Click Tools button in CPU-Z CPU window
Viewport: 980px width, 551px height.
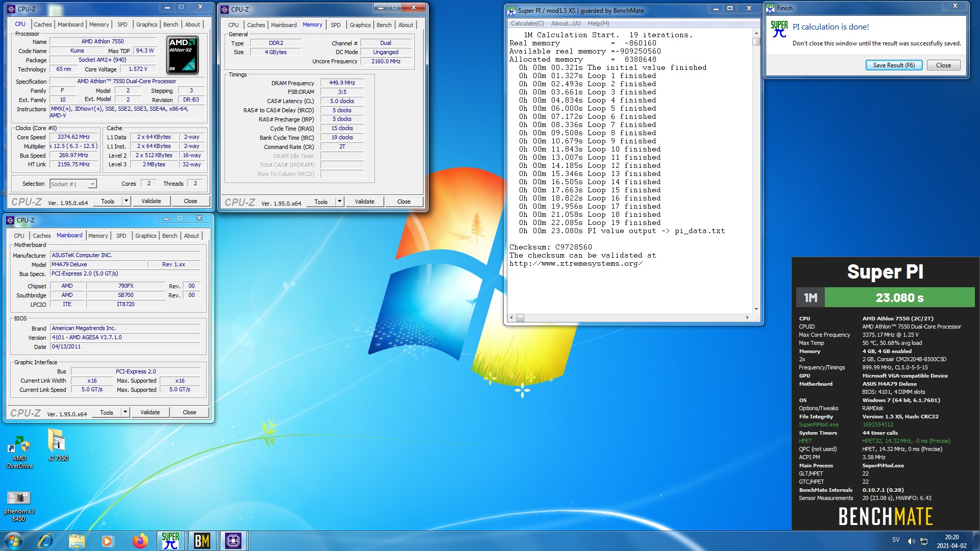[108, 201]
